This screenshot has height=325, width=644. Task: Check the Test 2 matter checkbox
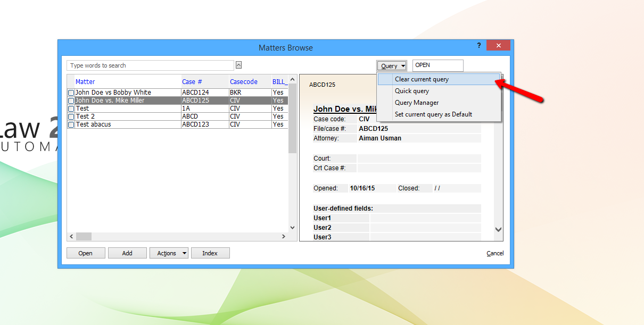[x=71, y=116]
